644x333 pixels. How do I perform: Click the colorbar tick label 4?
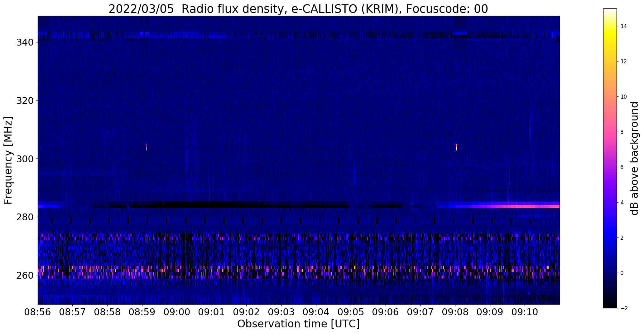[622, 203]
